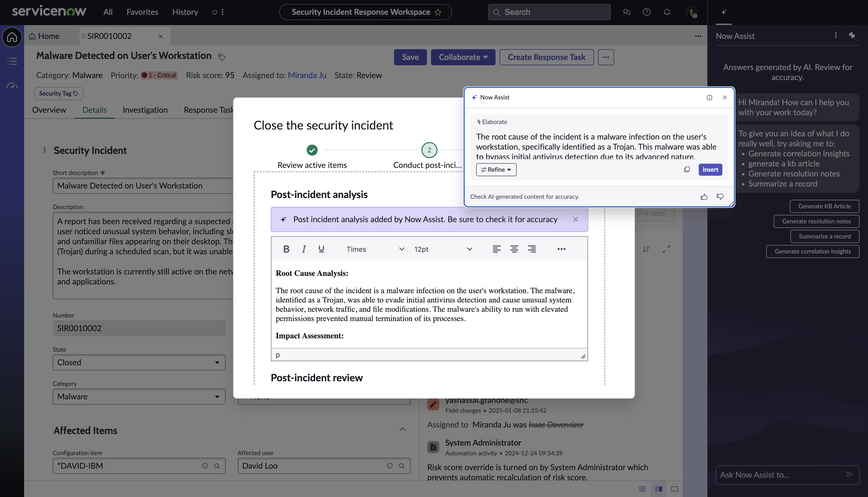The image size is (868, 497).
Task: Open the list view icon in sidebar
Action: pos(12,61)
